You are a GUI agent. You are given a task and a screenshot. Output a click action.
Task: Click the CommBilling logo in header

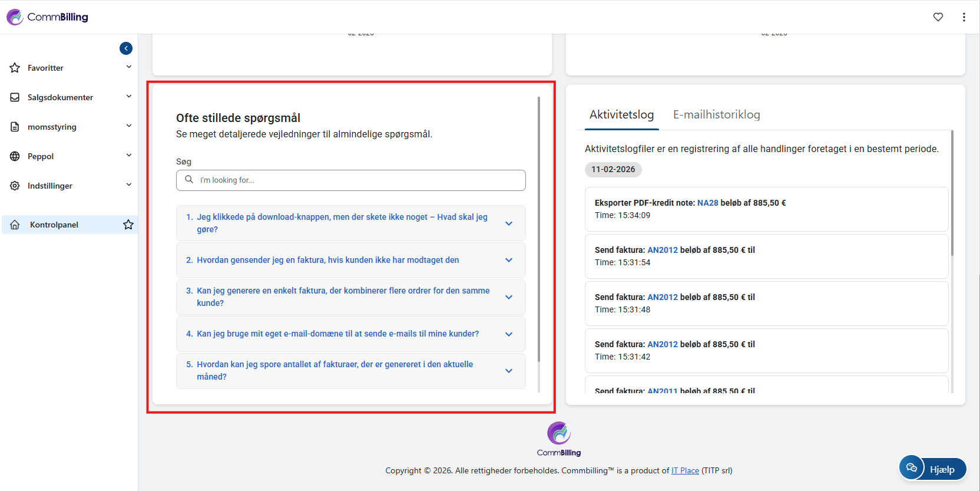coord(48,17)
